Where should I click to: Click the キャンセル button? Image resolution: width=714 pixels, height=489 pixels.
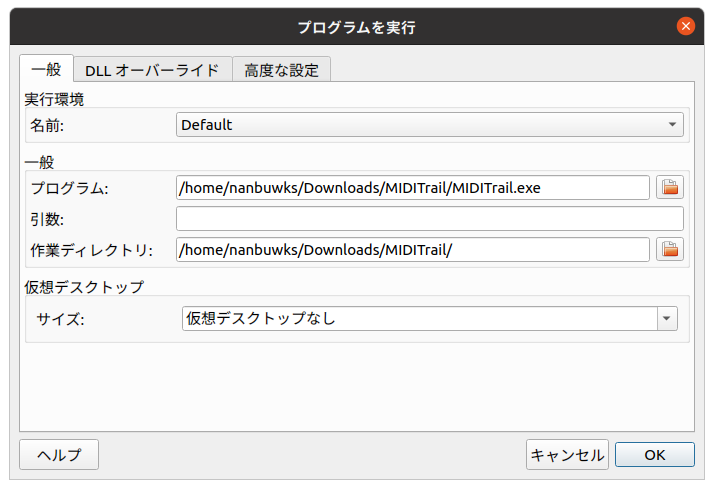click(567, 454)
